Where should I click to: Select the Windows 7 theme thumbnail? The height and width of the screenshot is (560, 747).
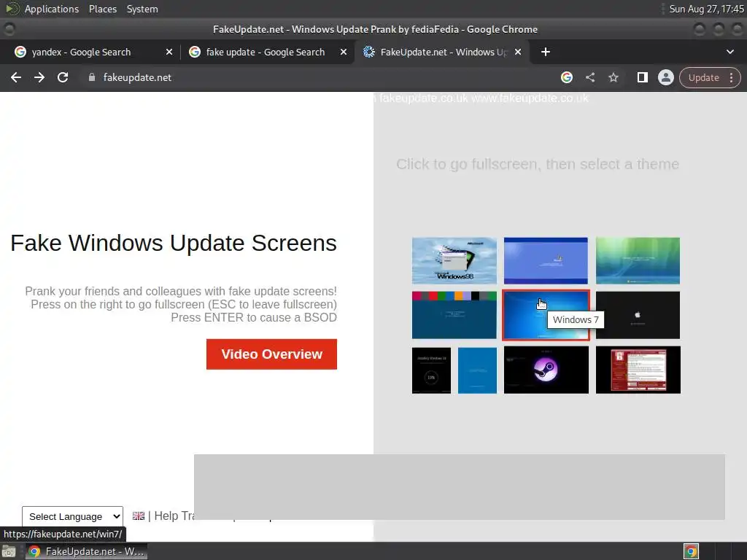pos(546,315)
